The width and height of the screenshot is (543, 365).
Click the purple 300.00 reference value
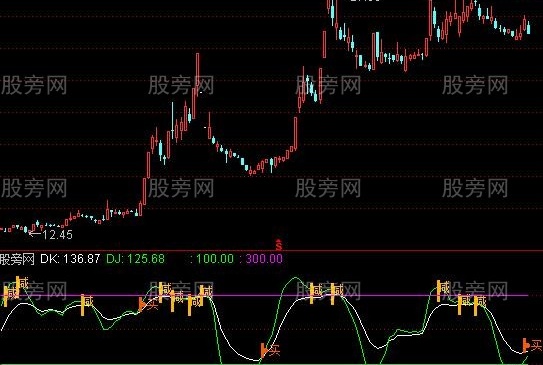[x=264, y=259]
